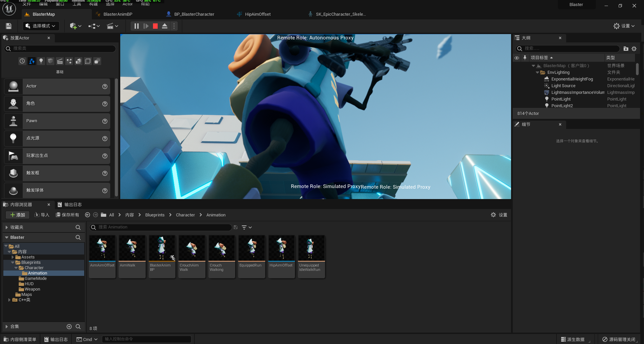Switch to the BP_BlasterCharacter tab
This screenshot has width=644, height=344.
tap(194, 14)
